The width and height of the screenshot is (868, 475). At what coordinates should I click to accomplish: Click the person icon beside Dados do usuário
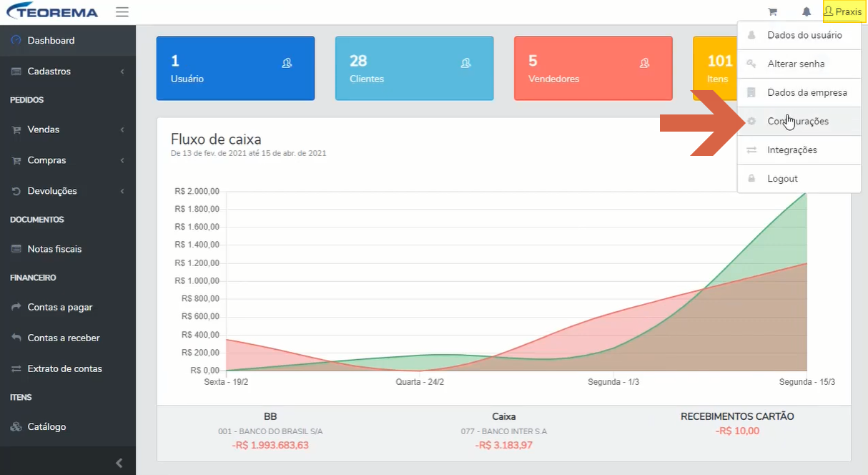[x=751, y=34]
